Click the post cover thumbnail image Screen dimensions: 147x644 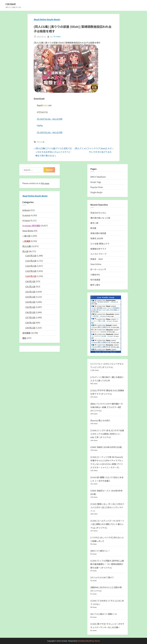tap(66, 69)
